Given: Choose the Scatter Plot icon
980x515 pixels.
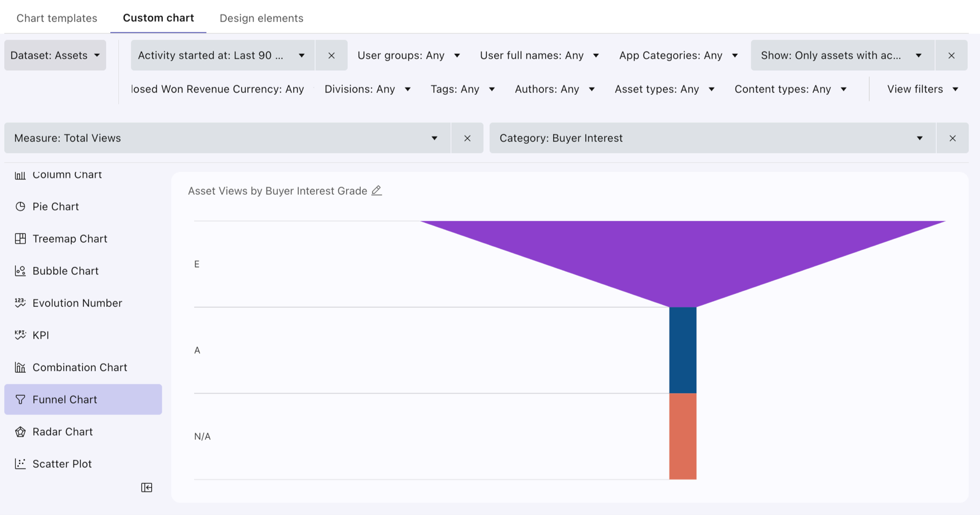Looking at the screenshot, I should click(20, 464).
